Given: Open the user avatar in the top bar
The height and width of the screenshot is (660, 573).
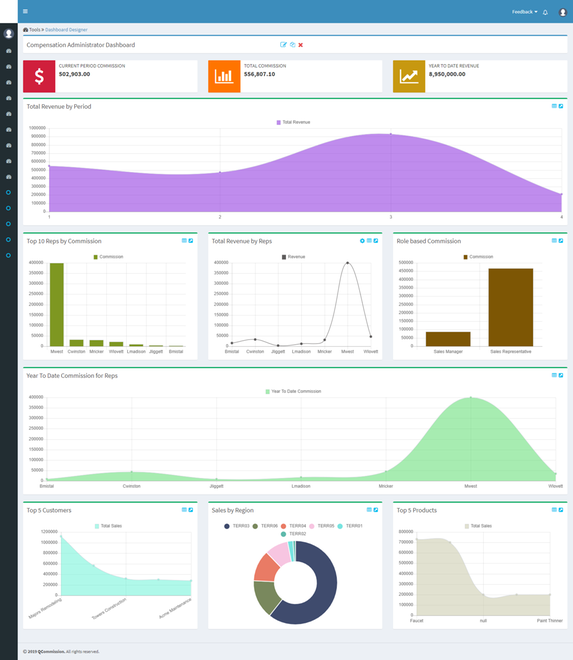Looking at the screenshot, I should [562, 12].
